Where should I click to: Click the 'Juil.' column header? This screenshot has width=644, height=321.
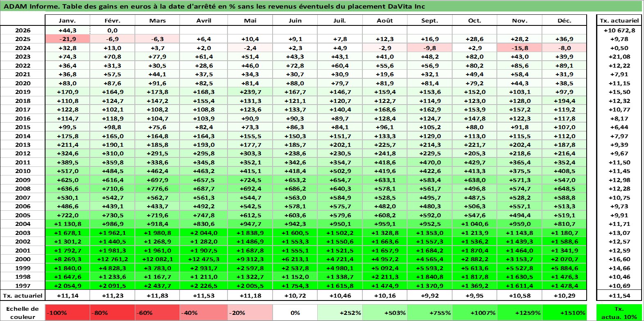click(x=340, y=20)
